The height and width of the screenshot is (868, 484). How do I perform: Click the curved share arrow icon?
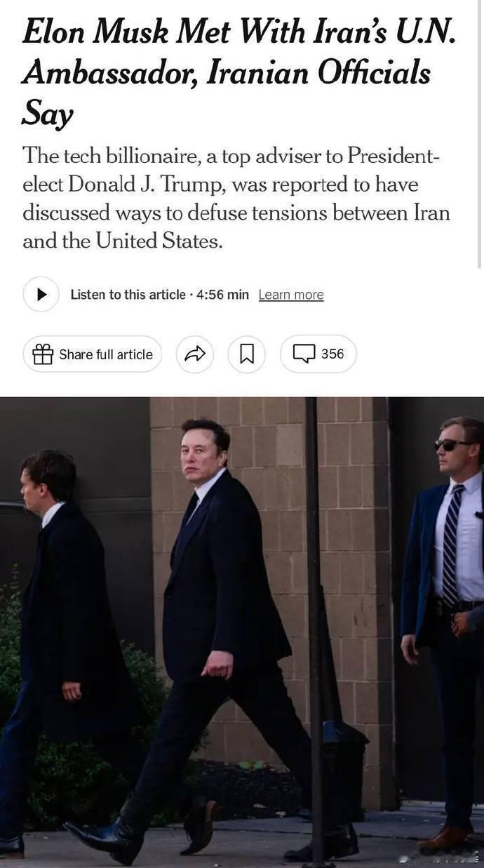coord(194,354)
